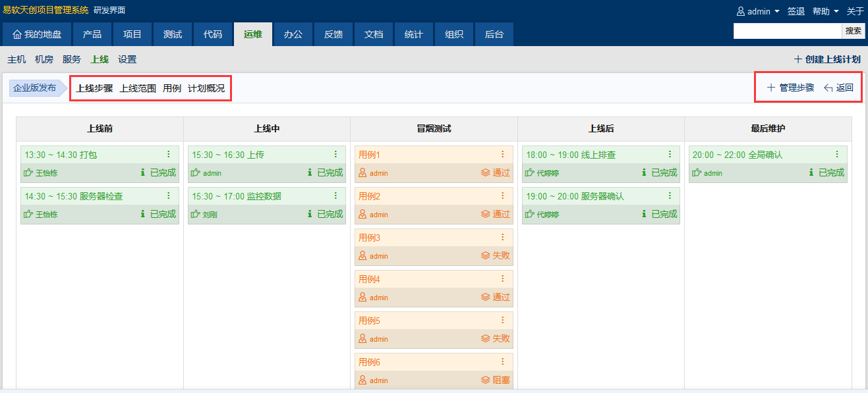Open three-dot menu on 打包 card
The image size is (868, 393).
click(x=168, y=154)
